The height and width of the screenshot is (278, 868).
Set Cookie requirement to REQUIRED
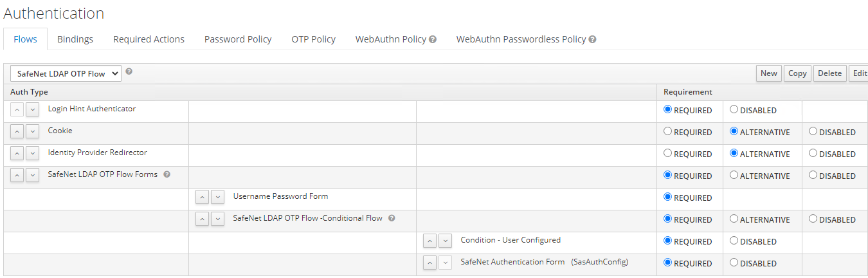(668, 131)
